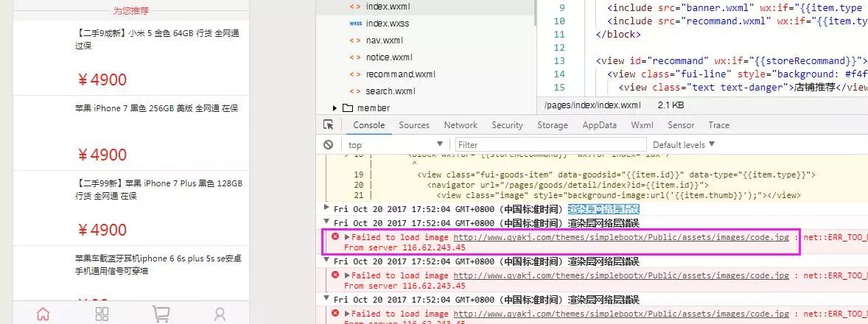Expand the member folder
This screenshot has width=868, height=324.
(335, 108)
